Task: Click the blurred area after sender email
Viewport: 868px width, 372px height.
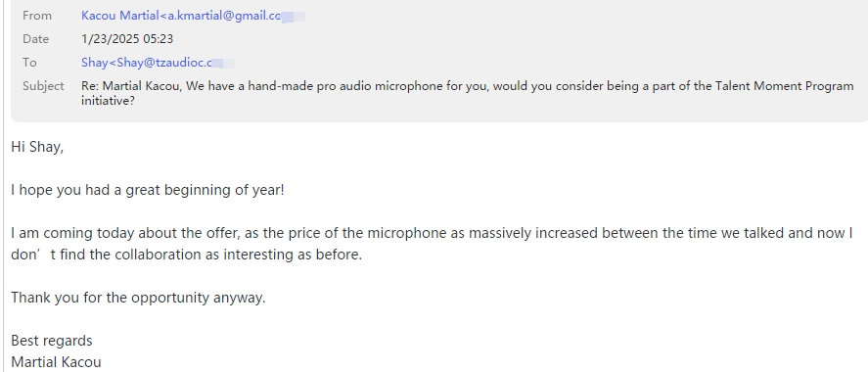Action: 294,16
